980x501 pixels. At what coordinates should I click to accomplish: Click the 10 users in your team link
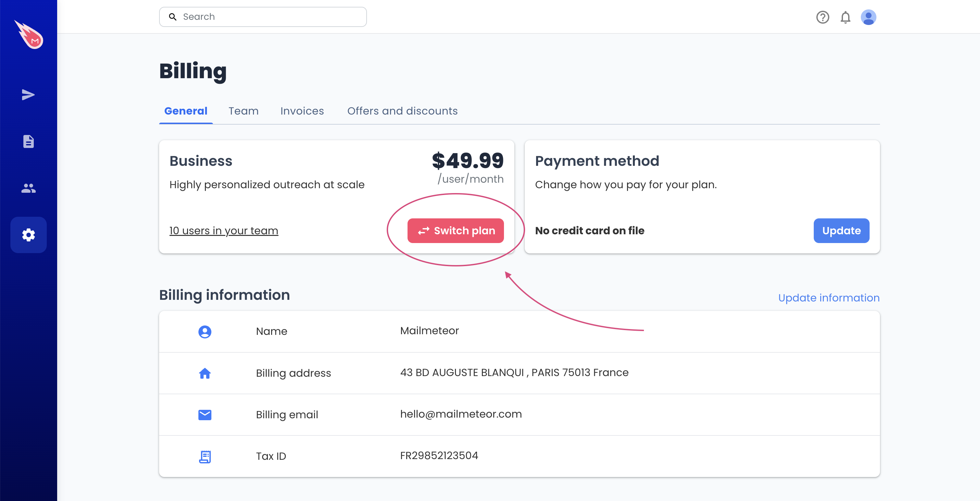(224, 230)
